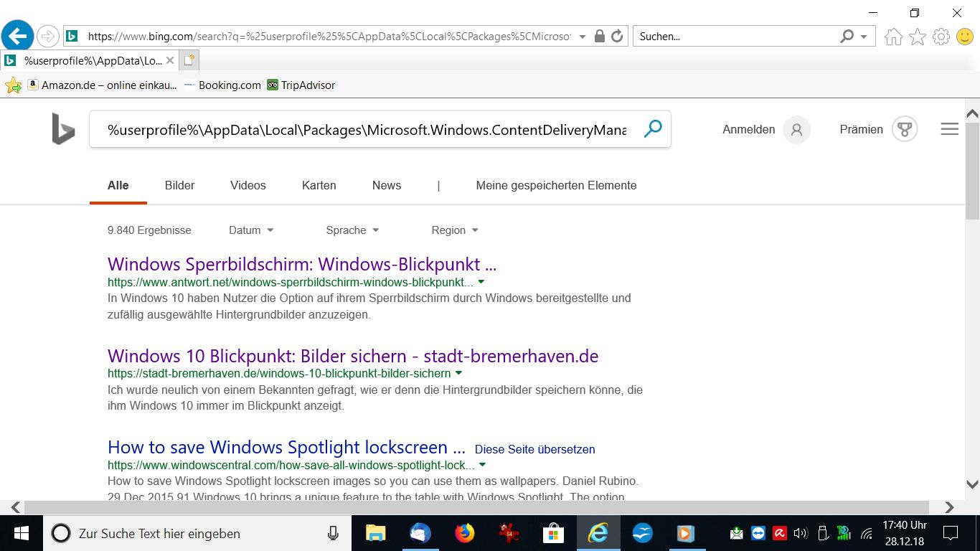Expand arrow beside stadt-bremerhaven.de URL
The image size is (980, 551).
[x=458, y=373]
